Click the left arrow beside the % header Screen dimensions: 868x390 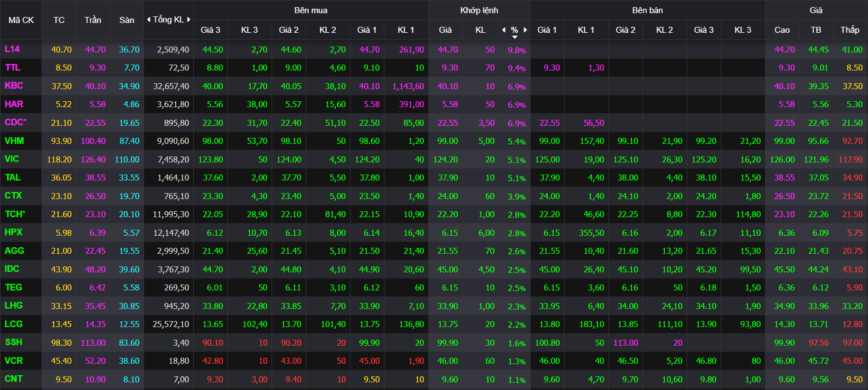(504, 30)
